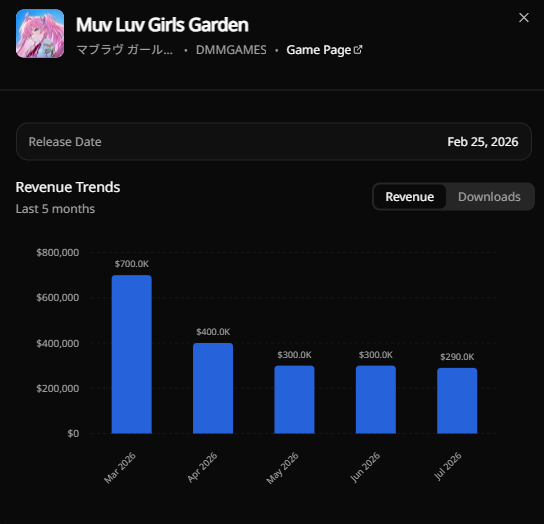This screenshot has width=544, height=524.
Task: Switch chart to the Revenue tab
Action: point(409,197)
